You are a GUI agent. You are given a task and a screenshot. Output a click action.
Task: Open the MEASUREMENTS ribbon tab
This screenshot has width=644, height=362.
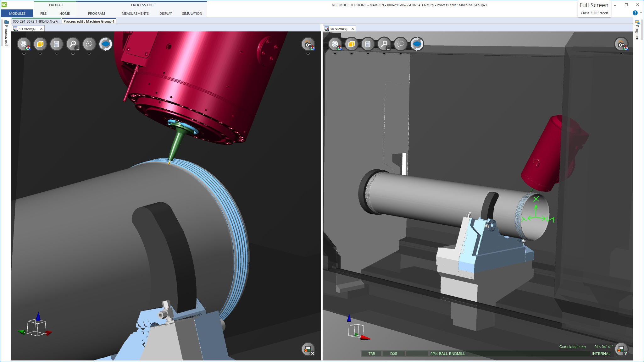pyautogui.click(x=135, y=14)
